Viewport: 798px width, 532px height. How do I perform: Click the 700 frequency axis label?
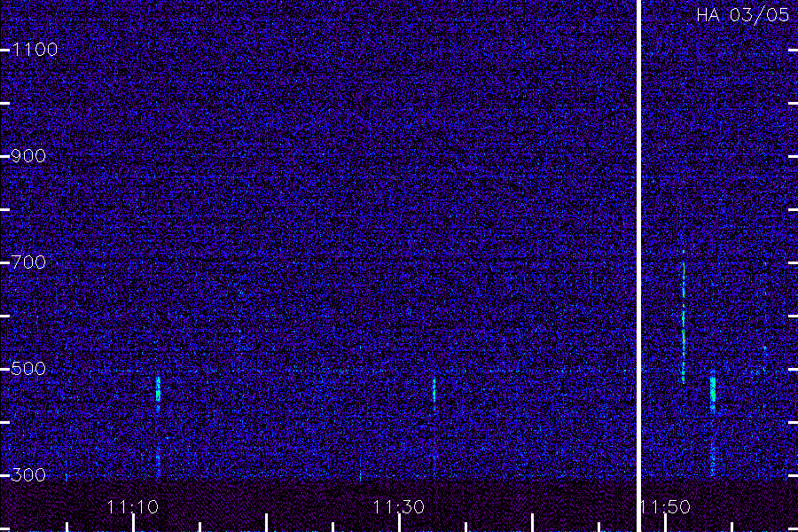(x=28, y=262)
